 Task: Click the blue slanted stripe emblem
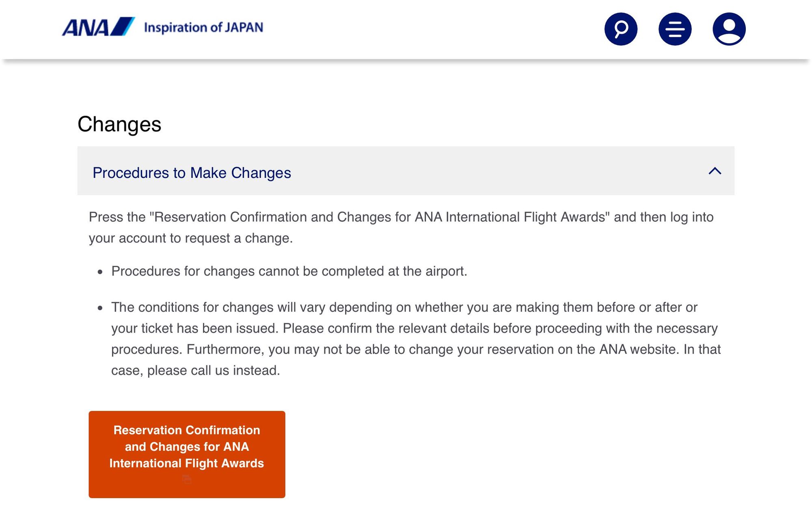pos(123,26)
